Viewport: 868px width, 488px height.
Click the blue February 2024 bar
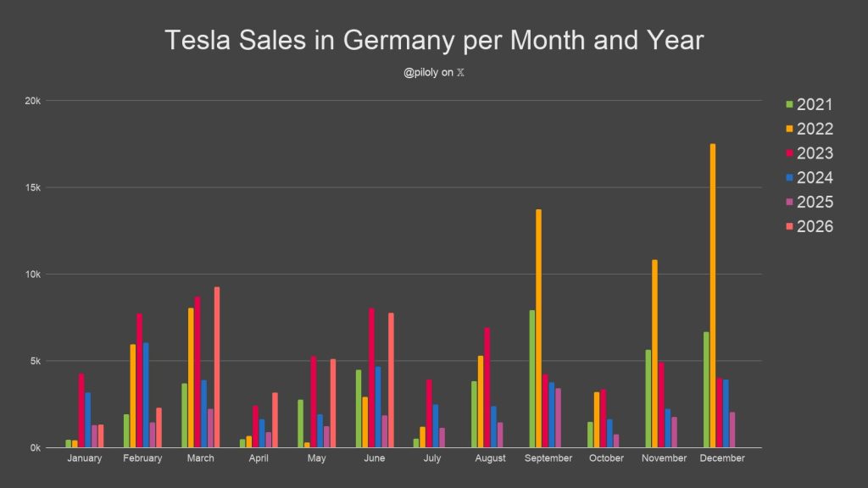click(x=146, y=395)
